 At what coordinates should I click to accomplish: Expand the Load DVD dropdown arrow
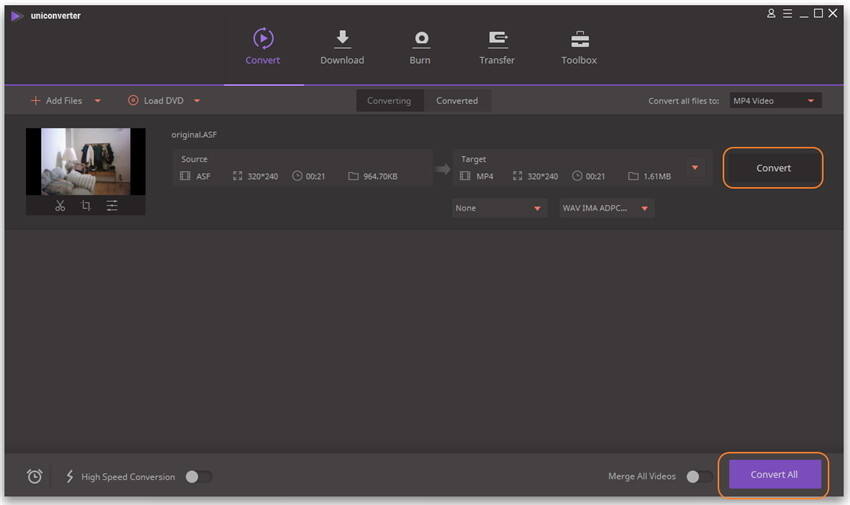(197, 101)
